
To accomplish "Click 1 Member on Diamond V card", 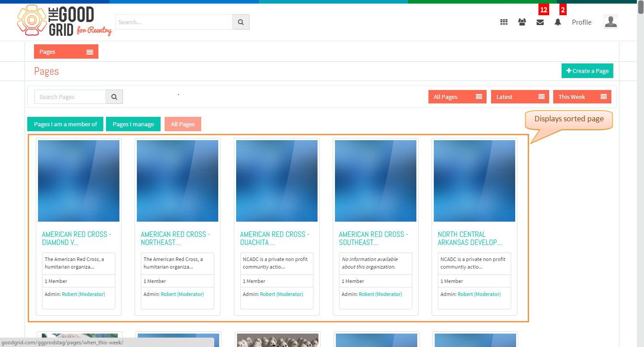I will [56, 281].
